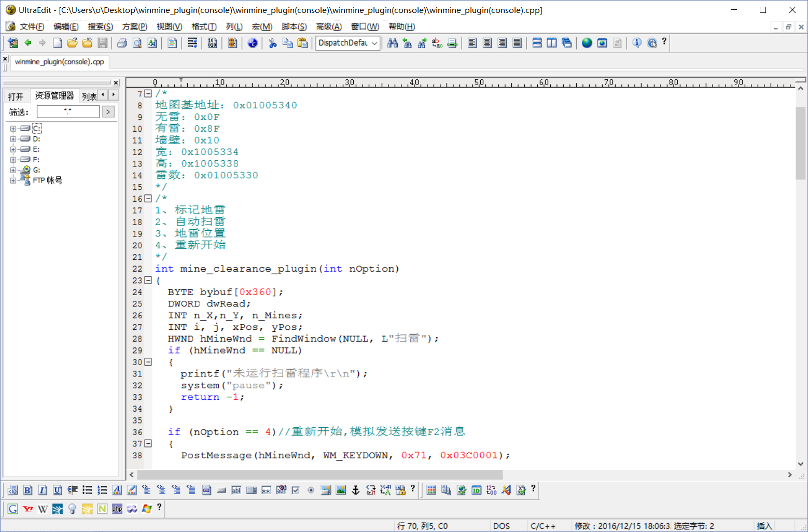The image size is (808, 532).
Task: Expand the G: drive tree node
Action: [13, 170]
